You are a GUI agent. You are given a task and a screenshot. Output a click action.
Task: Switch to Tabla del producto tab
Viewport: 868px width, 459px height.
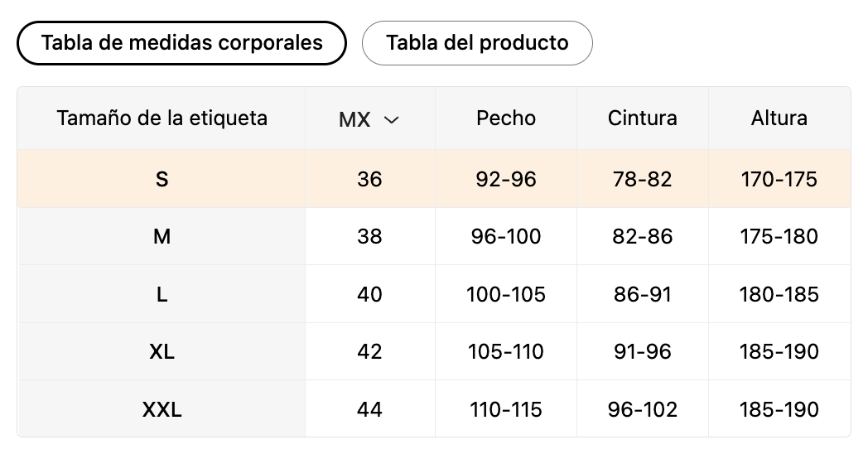coord(477,43)
